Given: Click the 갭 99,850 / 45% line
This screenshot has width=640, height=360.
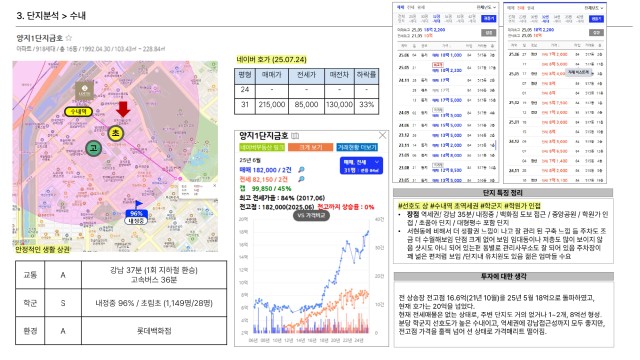Looking at the screenshot, I should [265, 189].
